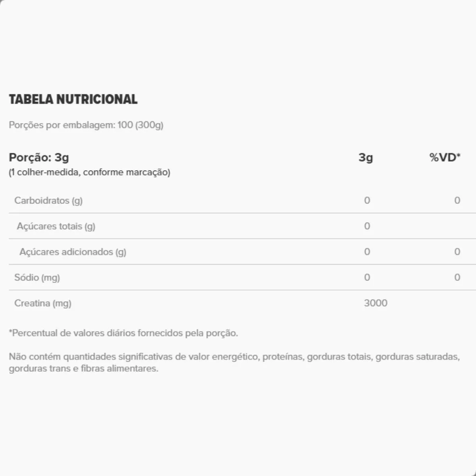Screen dimensions: 476x476
Task: Click Açúcares adicionados 3g column value
Action: click(367, 252)
